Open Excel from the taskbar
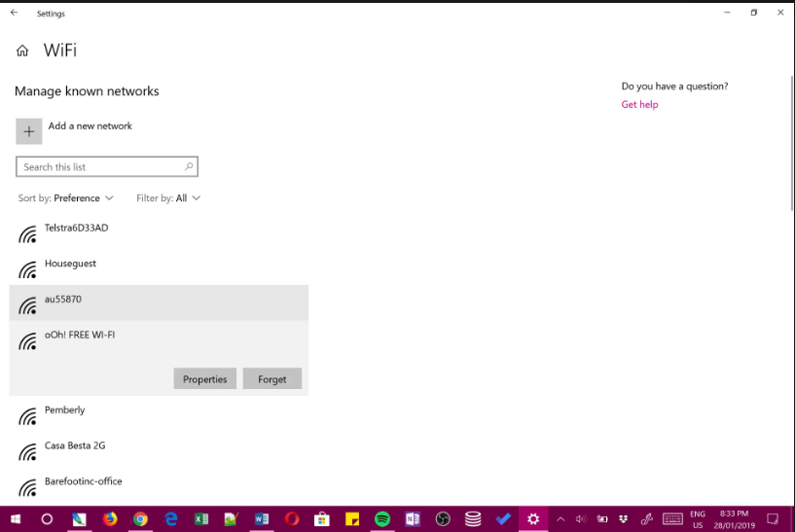Viewport: 795px width, 532px height. point(201,518)
